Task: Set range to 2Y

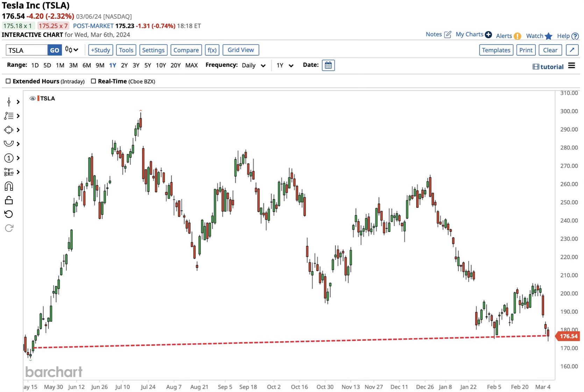Action: [x=124, y=65]
